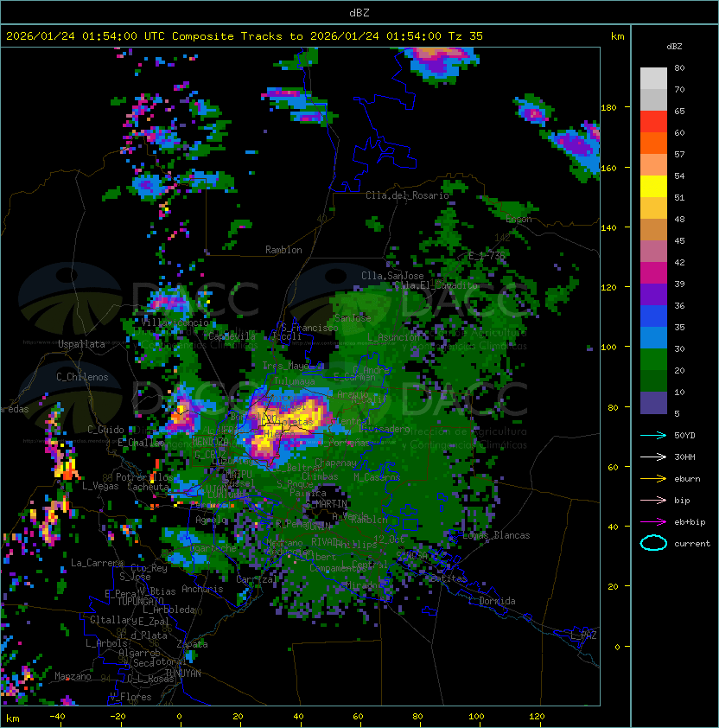This screenshot has height=728, width=719.
Task: Click the white 30HM arrow in legend
Action: (653, 457)
